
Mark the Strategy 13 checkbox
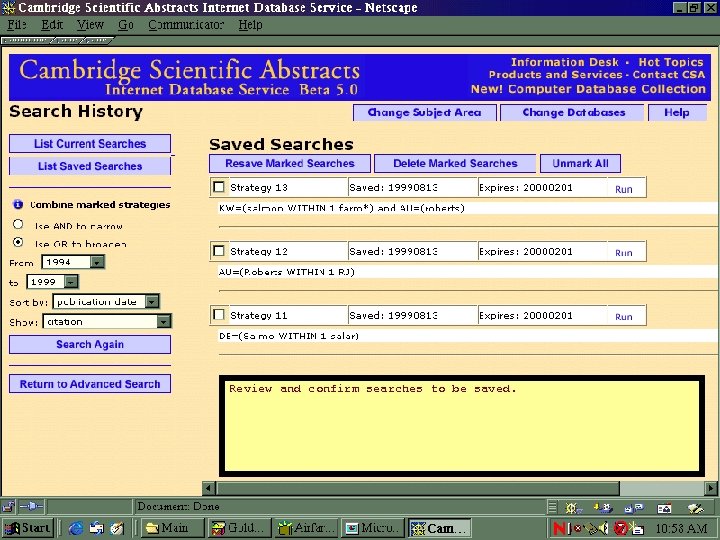click(x=219, y=187)
